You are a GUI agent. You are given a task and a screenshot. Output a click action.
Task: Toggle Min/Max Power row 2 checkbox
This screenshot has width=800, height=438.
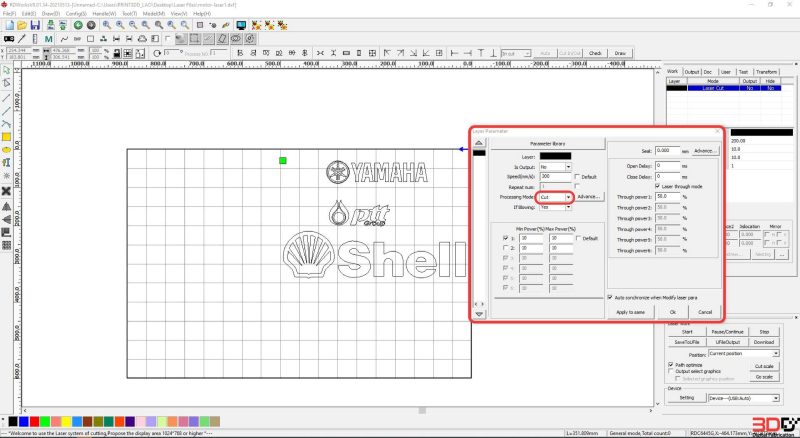[x=506, y=248]
